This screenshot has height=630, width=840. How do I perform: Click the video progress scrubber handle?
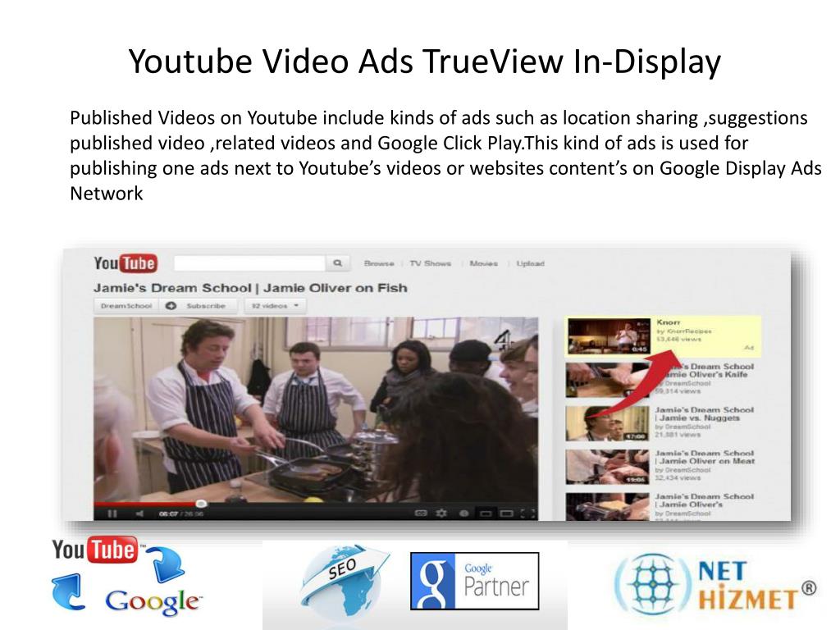point(201,504)
